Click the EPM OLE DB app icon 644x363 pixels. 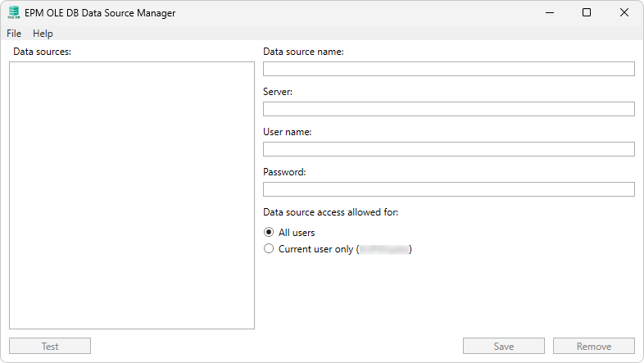click(14, 13)
